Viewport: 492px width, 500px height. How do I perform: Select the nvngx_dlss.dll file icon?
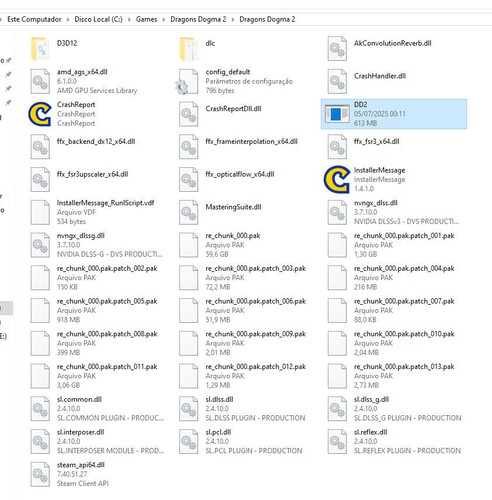[337, 212]
